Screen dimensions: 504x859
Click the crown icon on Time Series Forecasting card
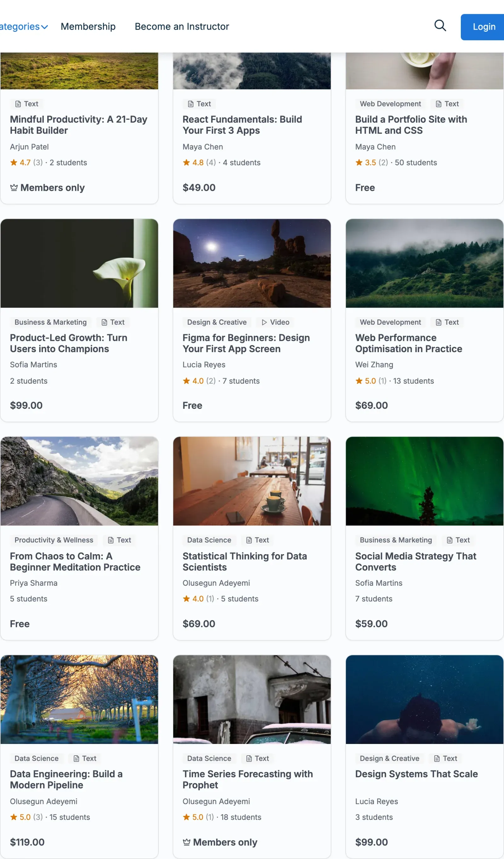[x=186, y=842]
